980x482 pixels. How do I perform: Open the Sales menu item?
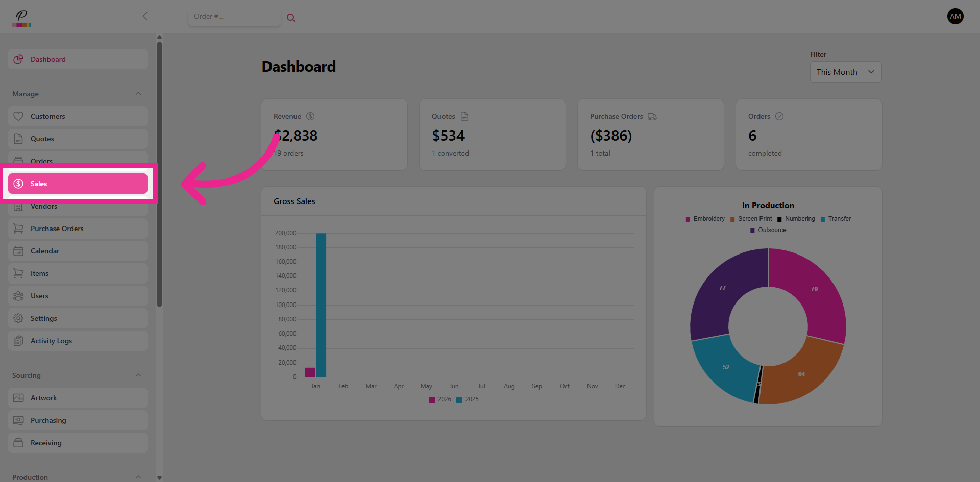(x=78, y=184)
